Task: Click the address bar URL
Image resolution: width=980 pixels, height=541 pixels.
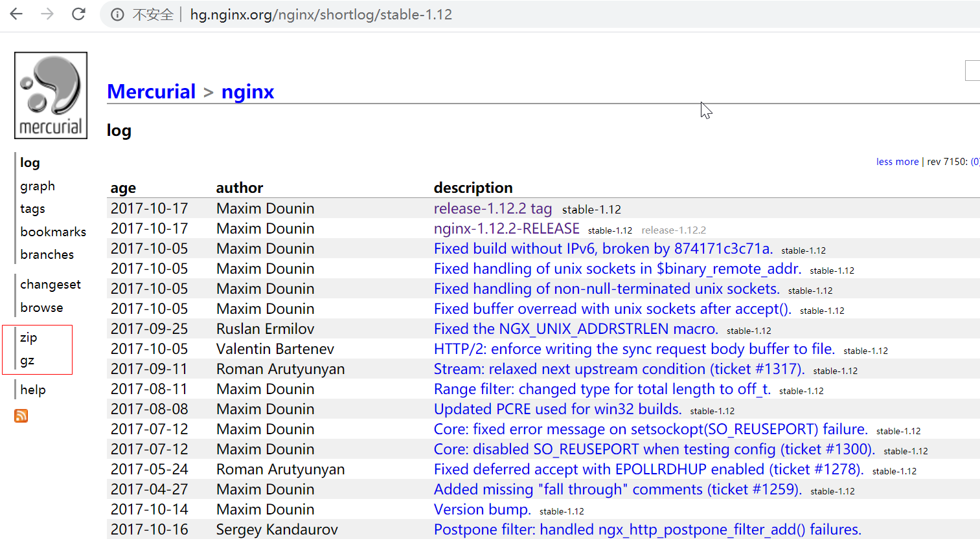Action: pos(321,14)
